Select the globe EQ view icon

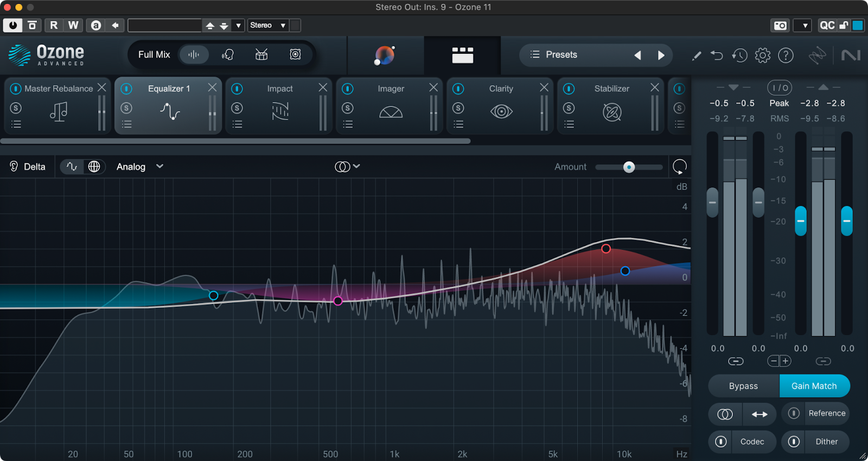pos(94,167)
